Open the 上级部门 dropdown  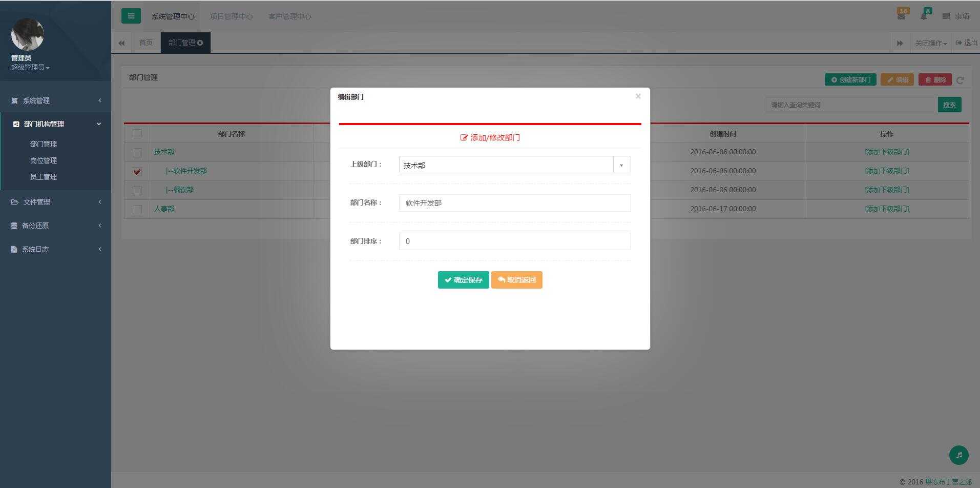point(515,165)
